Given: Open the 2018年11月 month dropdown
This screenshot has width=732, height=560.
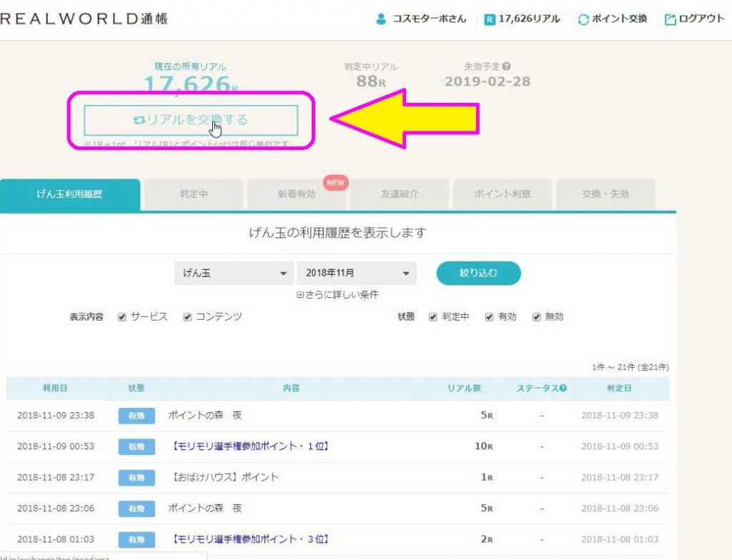Looking at the screenshot, I should click(356, 273).
